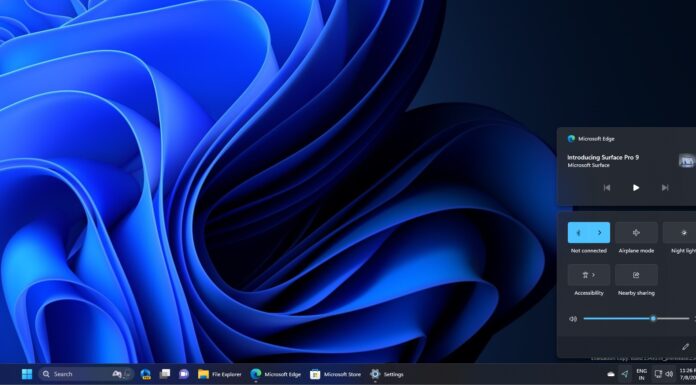Expand network list via tile chevron
Viewport: 696px width, 385px height.
click(600, 233)
